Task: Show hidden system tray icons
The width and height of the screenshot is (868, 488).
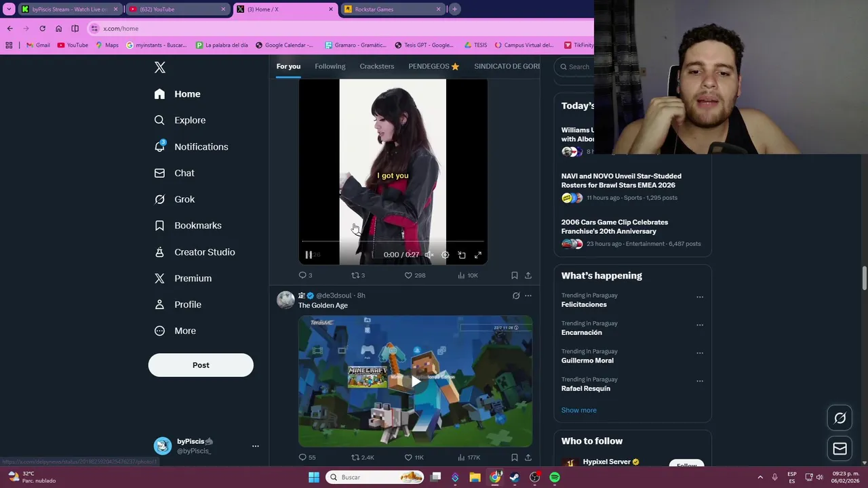Action: (759, 477)
